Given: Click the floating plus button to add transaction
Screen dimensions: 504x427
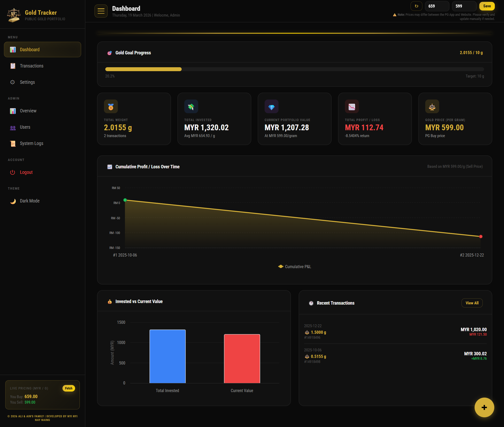Looking at the screenshot, I should tap(484, 407).
